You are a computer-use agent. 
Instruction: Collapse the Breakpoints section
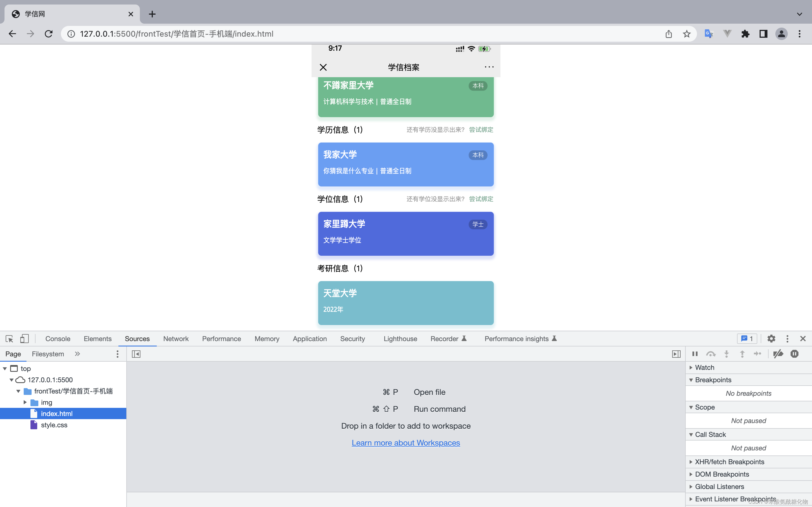pos(713,380)
